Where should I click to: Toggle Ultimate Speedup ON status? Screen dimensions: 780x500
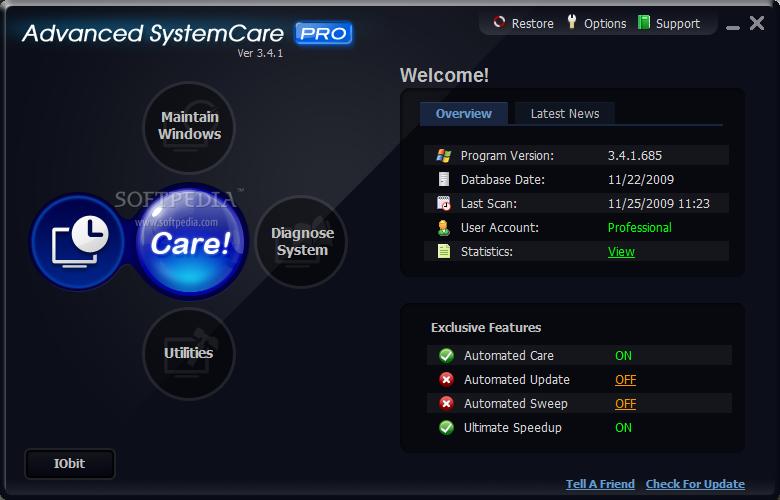[x=623, y=427]
